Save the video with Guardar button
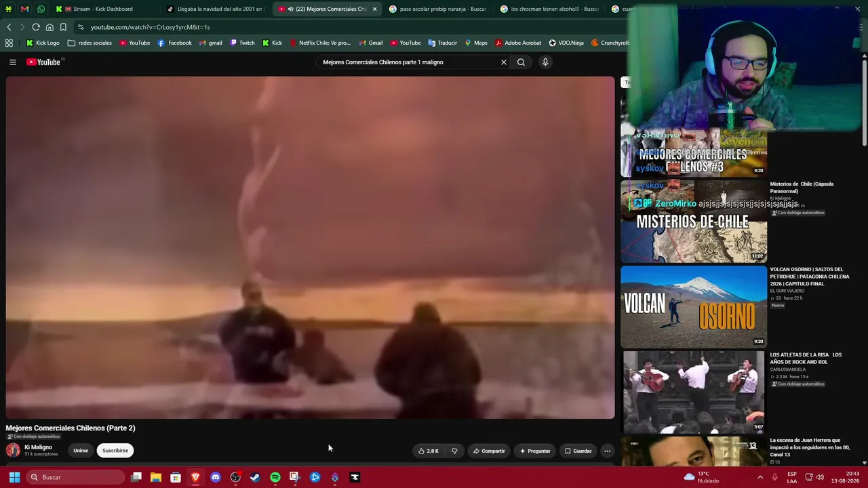868x488 pixels. tap(578, 451)
